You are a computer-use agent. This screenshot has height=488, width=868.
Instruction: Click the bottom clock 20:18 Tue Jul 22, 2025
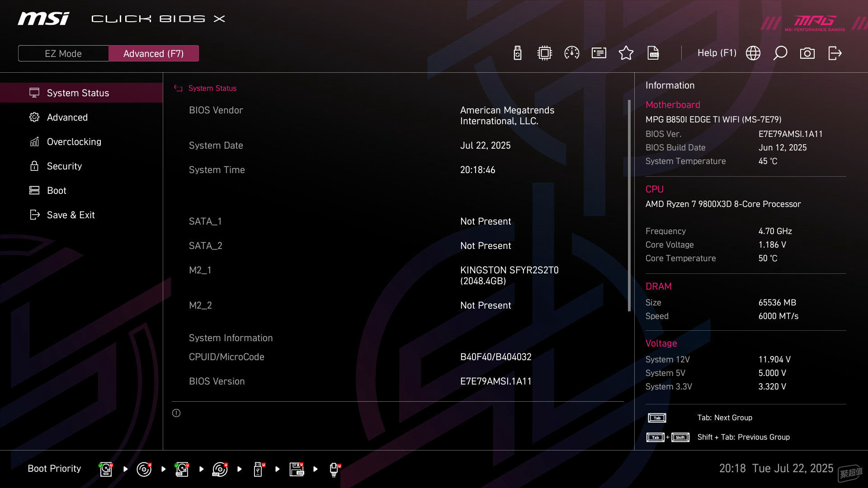tap(776, 468)
